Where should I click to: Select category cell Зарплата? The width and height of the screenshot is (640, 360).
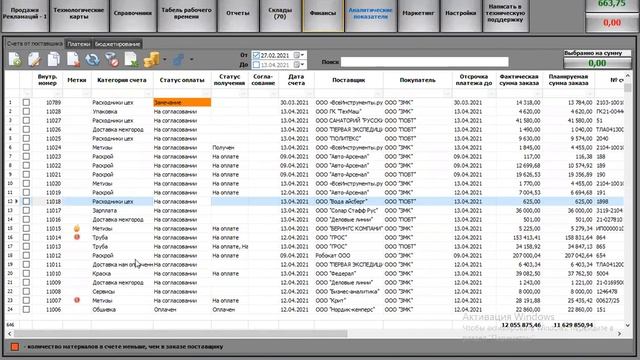coord(122,211)
